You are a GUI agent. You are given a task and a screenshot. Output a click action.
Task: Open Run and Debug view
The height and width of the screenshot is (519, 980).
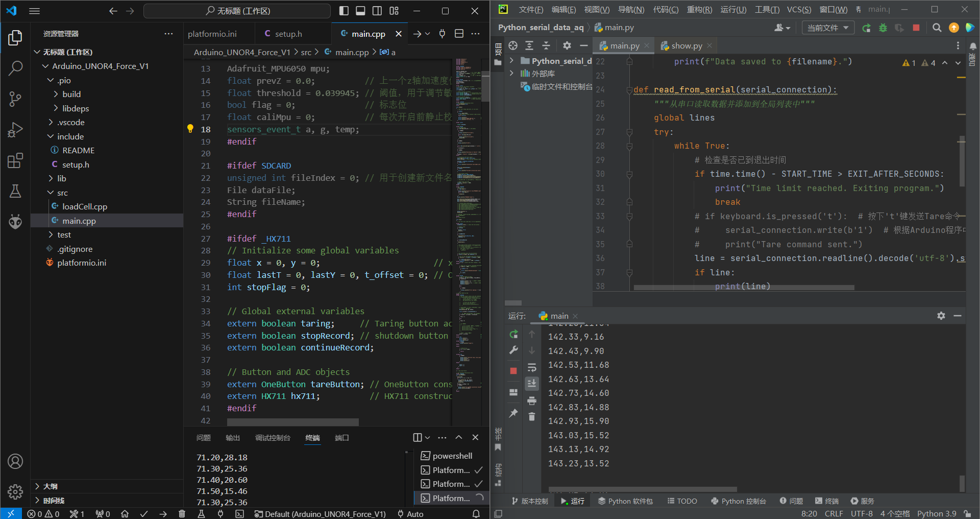pos(15,130)
